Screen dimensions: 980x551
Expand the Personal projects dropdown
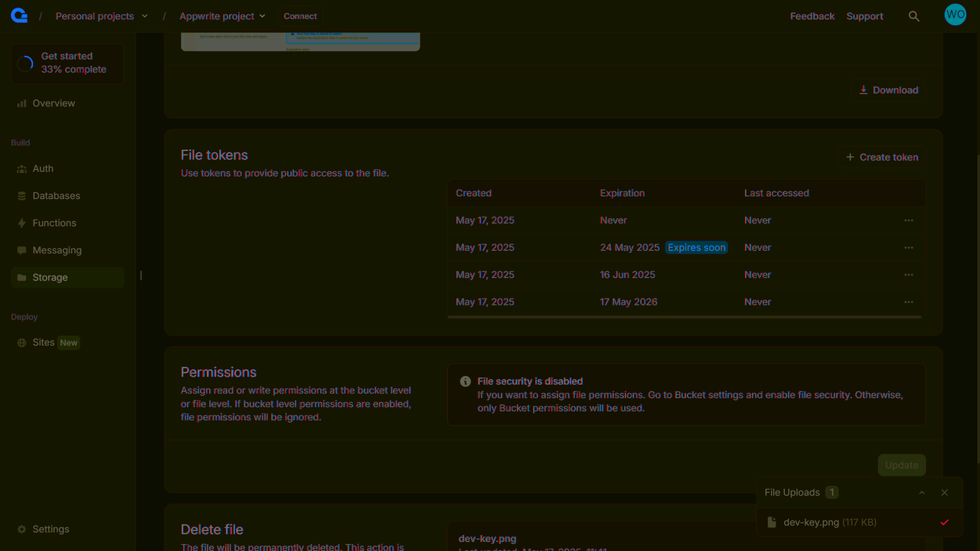tap(95, 16)
